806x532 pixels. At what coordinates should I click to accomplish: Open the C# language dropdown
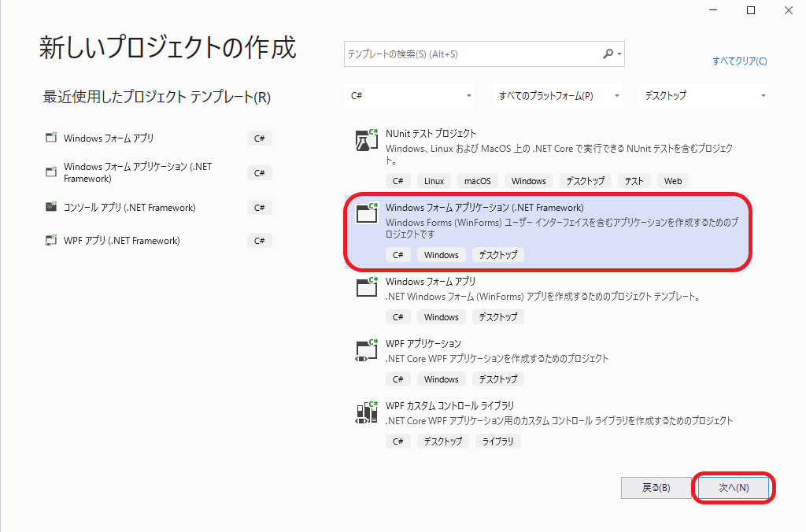[x=409, y=95]
